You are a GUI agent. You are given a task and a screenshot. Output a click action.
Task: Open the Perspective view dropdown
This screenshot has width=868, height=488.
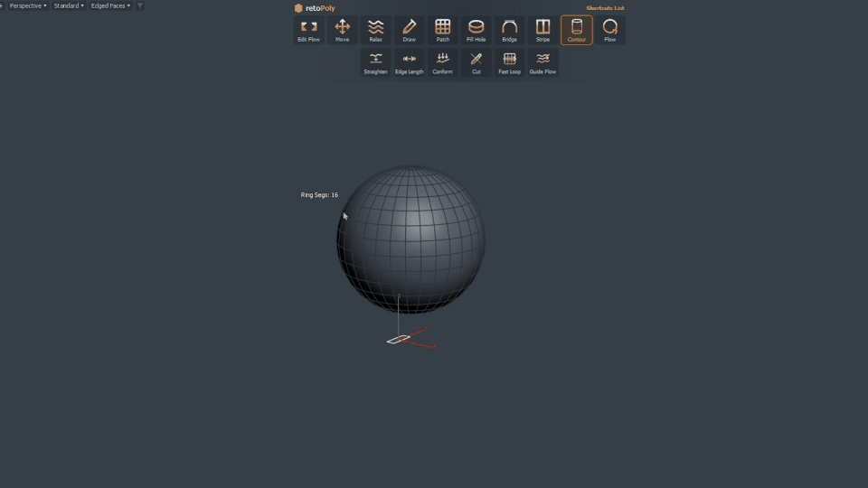pyautogui.click(x=28, y=5)
